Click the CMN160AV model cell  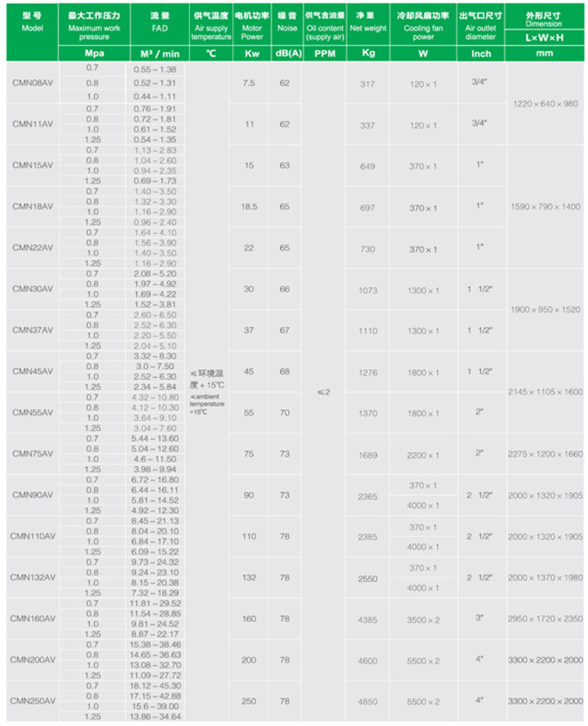click(x=32, y=619)
